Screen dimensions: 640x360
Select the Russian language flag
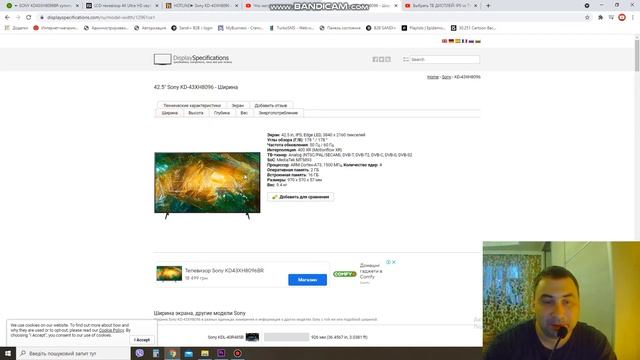click(x=471, y=41)
